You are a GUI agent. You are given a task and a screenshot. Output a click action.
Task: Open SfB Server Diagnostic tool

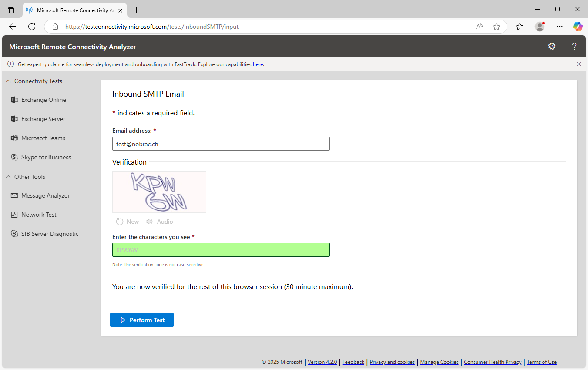click(50, 234)
